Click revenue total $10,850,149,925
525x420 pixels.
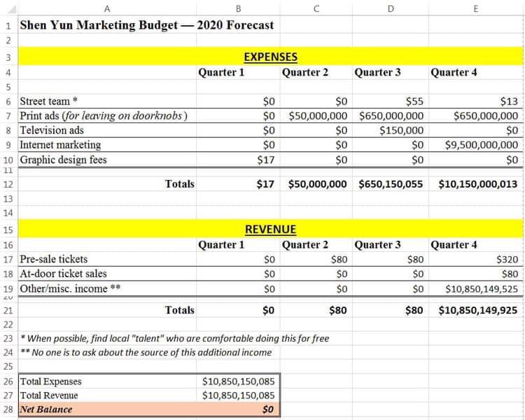478,310
